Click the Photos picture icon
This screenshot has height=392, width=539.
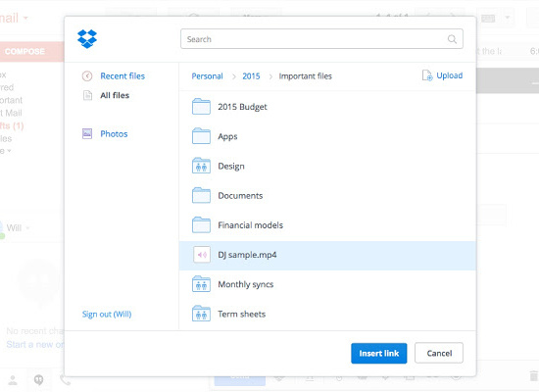[x=87, y=133]
